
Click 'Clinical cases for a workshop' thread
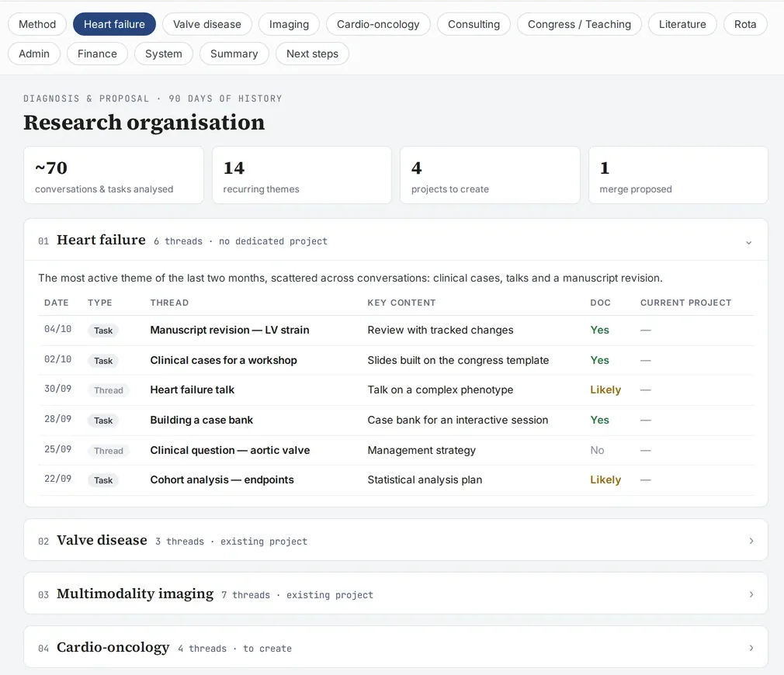[224, 360]
